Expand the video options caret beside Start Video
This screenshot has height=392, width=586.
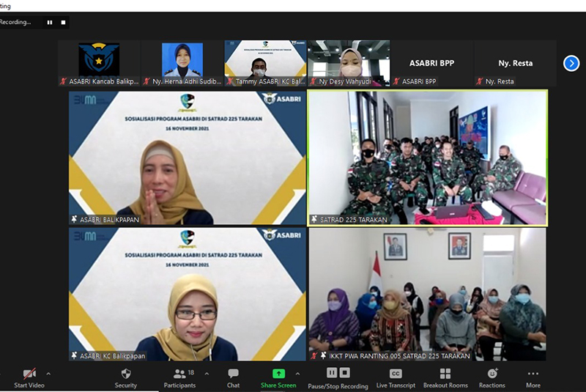tap(48, 373)
